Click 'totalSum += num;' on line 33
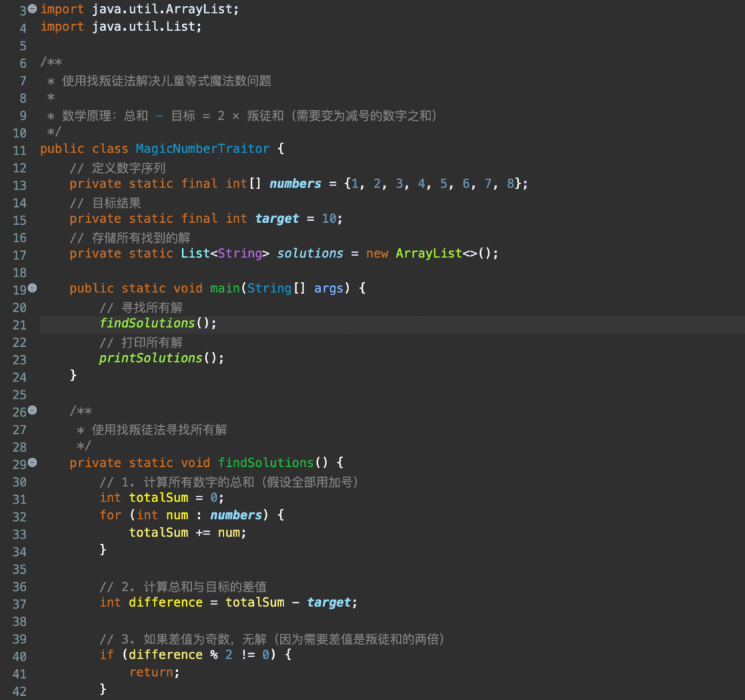 tap(188, 532)
